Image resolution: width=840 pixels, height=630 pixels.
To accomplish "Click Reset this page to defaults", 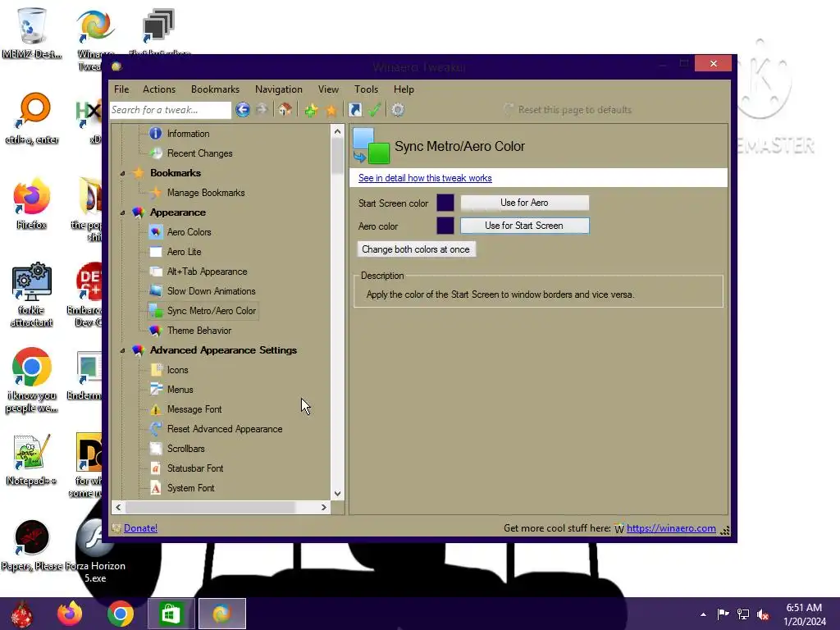I will pyautogui.click(x=568, y=110).
